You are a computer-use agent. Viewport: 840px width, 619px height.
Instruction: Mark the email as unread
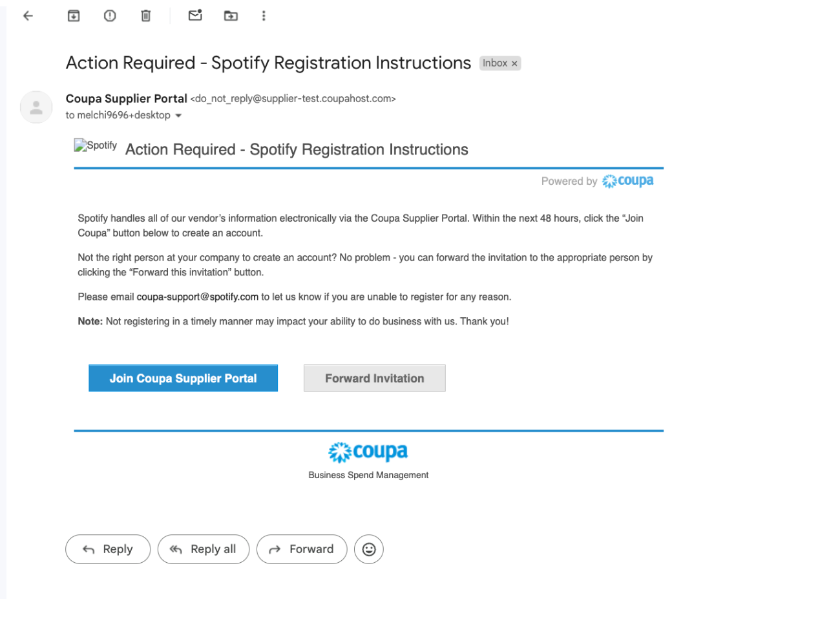[194, 16]
